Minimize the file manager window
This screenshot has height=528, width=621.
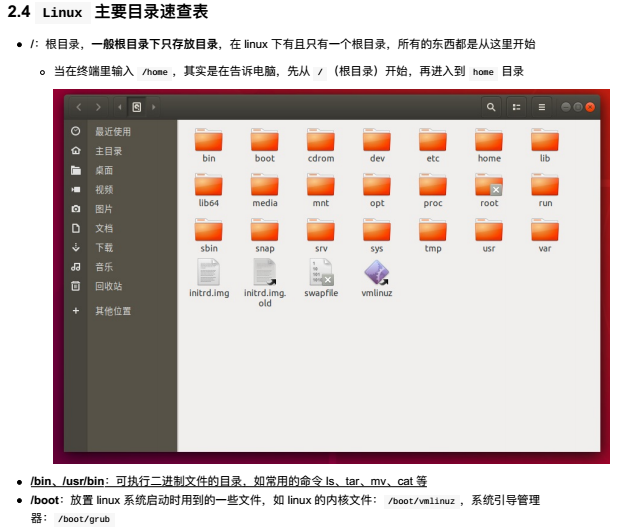[566, 107]
